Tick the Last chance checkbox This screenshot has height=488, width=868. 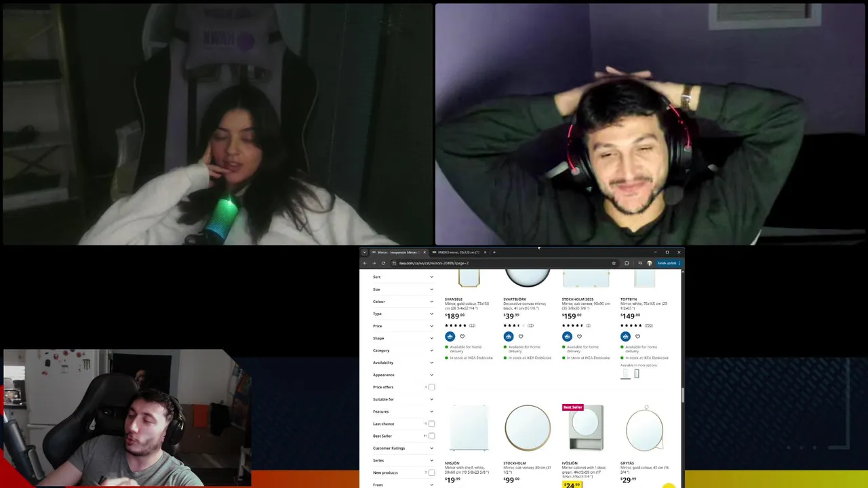tap(431, 424)
